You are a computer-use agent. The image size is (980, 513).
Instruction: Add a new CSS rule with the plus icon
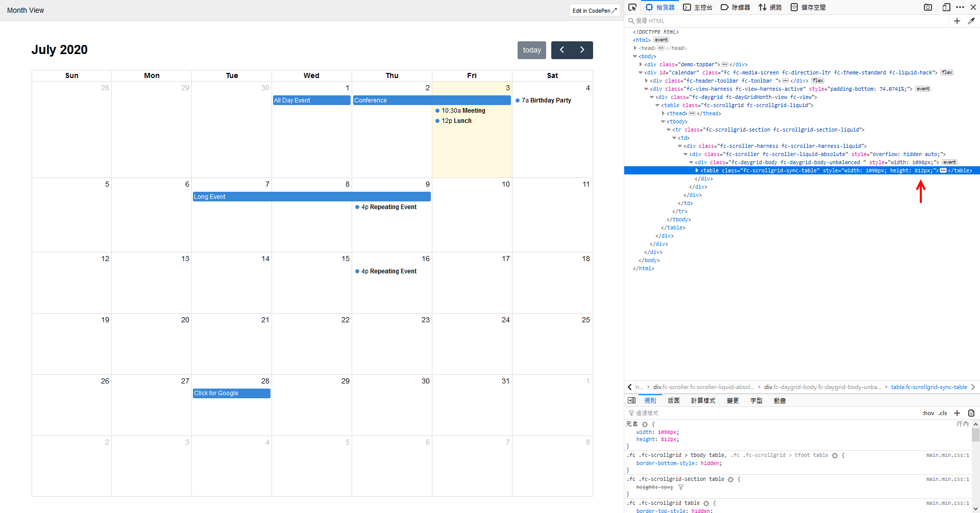(x=958, y=413)
